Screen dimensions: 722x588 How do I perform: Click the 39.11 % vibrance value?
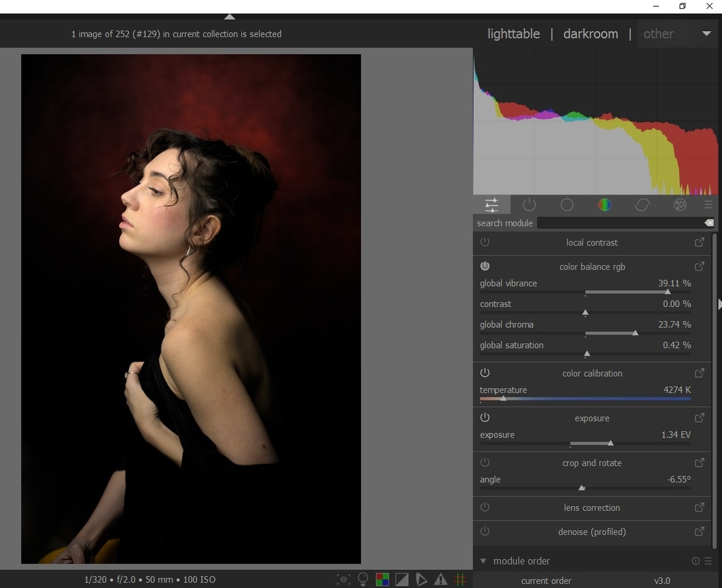click(x=674, y=283)
